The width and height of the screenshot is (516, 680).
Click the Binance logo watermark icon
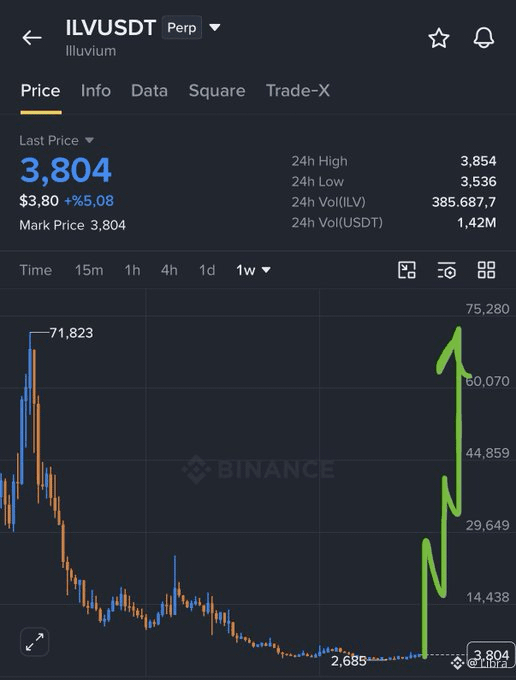coord(196,469)
